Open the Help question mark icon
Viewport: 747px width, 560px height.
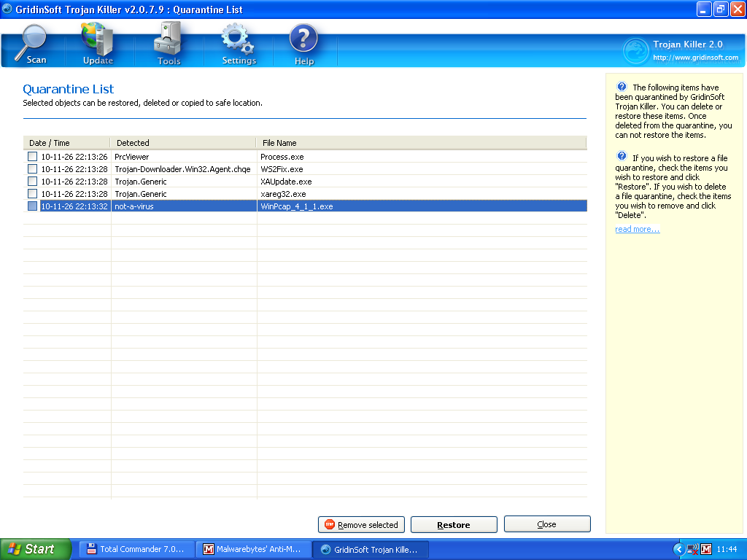303,44
